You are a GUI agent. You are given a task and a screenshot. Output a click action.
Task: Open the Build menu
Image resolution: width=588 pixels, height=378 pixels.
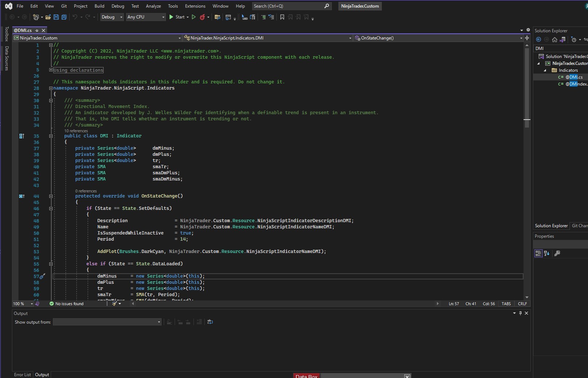[99, 6]
